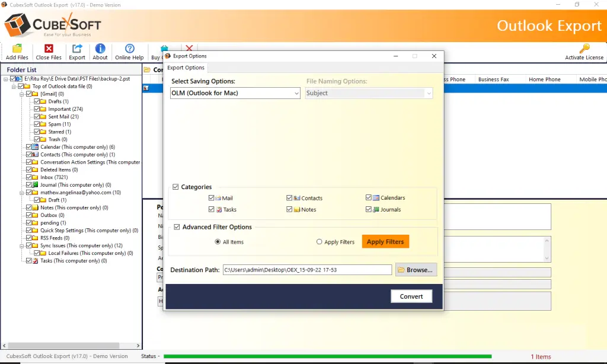Click the Convert button
Image resolution: width=607 pixels, height=364 pixels.
(411, 296)
